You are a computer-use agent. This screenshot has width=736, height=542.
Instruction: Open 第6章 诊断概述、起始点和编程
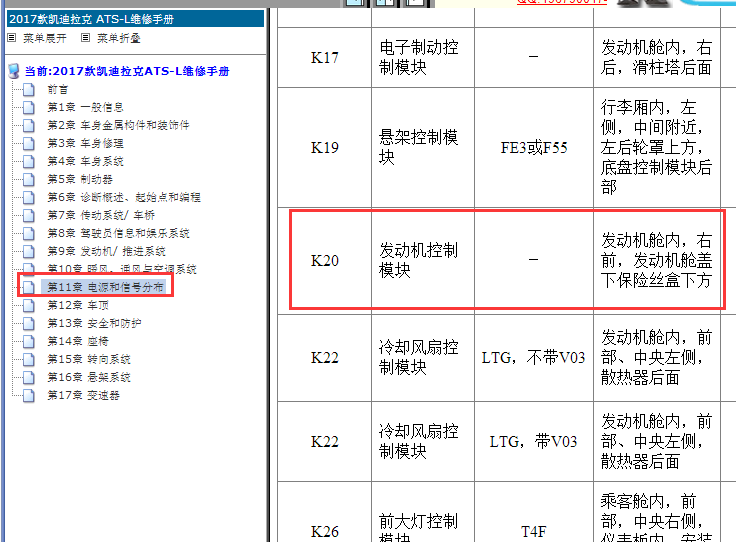click(124, 197)
